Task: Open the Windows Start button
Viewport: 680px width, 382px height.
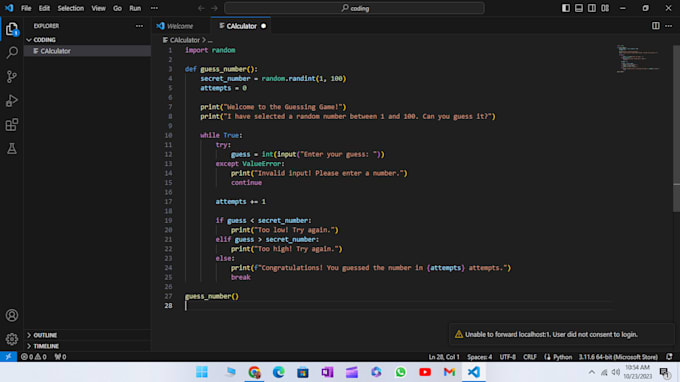Action: tap(202, 372)
